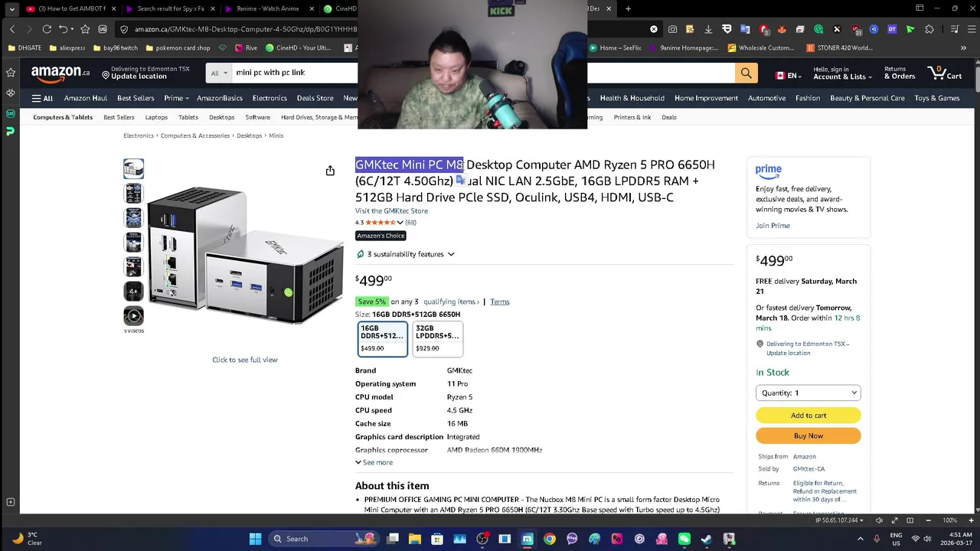The width and height of the screenshot is (980, 551).
Task: Select the first product image thumbnail
Action: 134,168
